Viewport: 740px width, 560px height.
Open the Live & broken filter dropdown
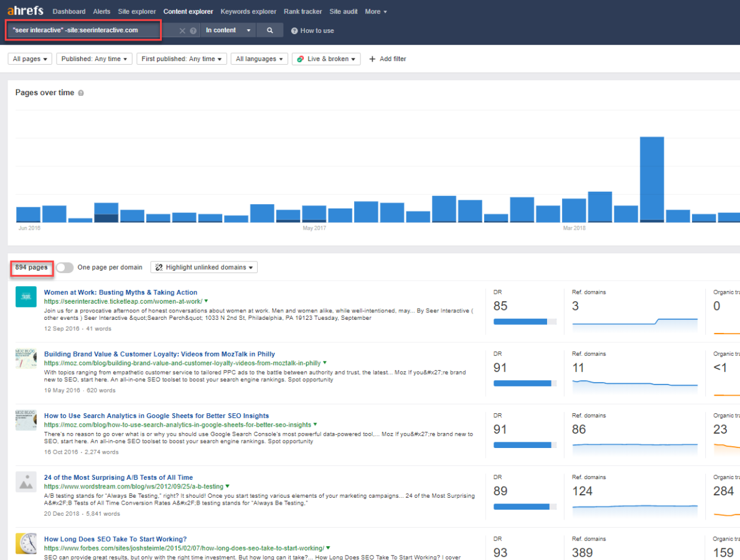[327, 59]
